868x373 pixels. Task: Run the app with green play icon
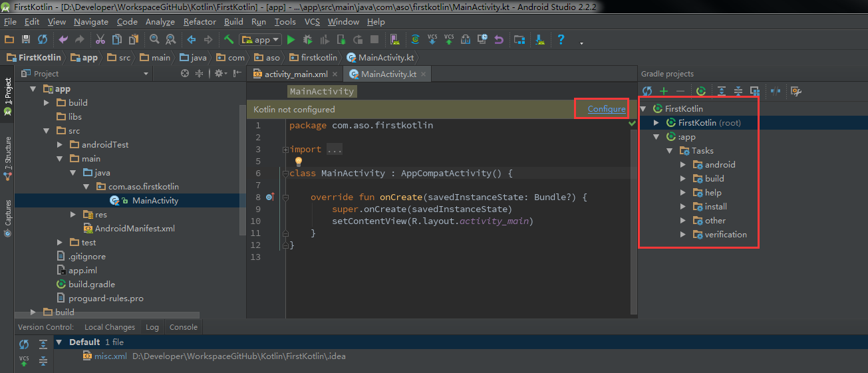click(291, 40)
